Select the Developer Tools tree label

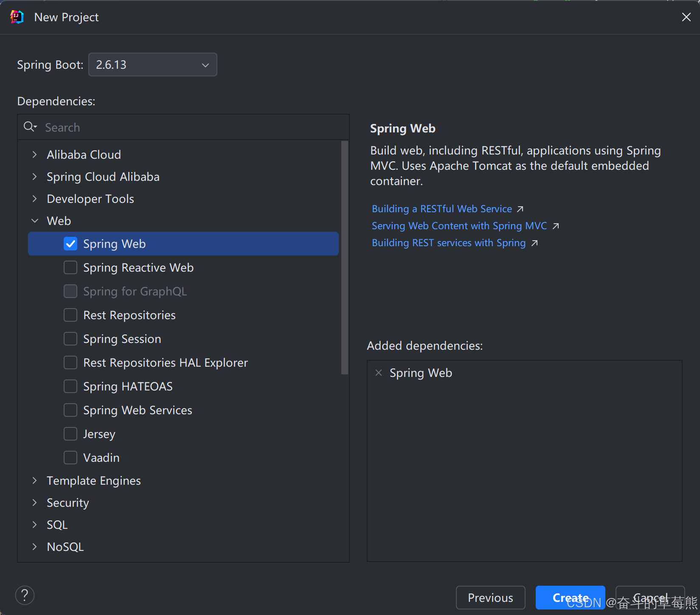(x=90, y=199)
